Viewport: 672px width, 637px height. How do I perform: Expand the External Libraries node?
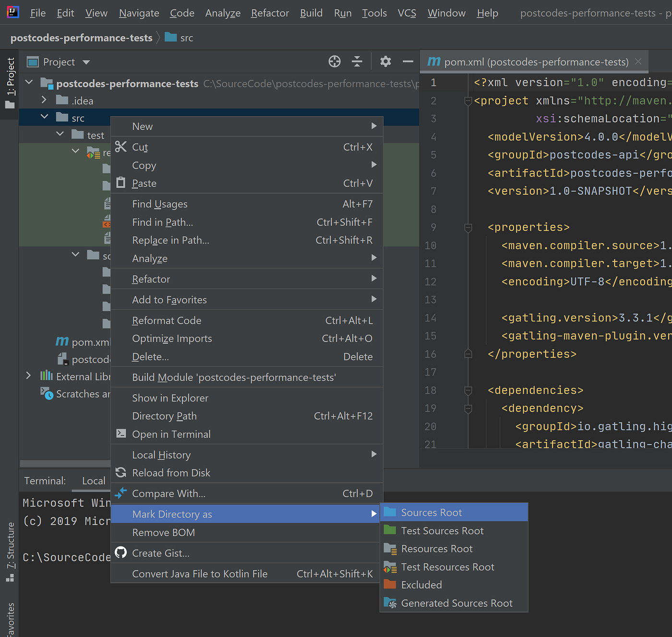tap(29, 376)
